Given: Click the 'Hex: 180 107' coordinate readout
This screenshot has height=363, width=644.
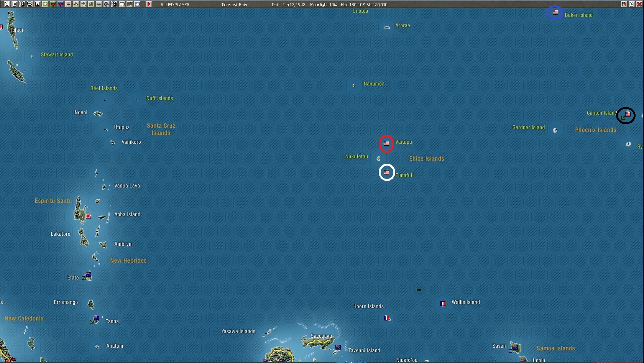Looking at the screenshot, I should 352,5.
